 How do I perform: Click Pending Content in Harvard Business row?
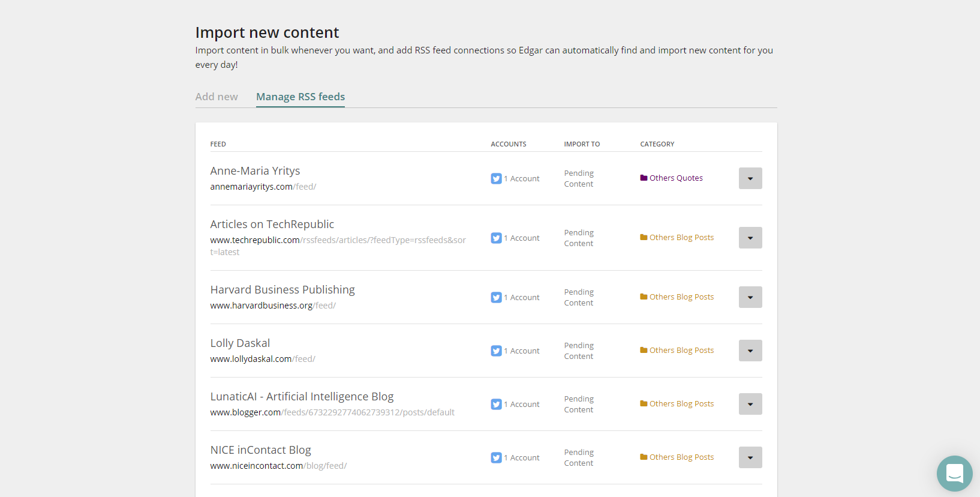(x=579, y=298)
